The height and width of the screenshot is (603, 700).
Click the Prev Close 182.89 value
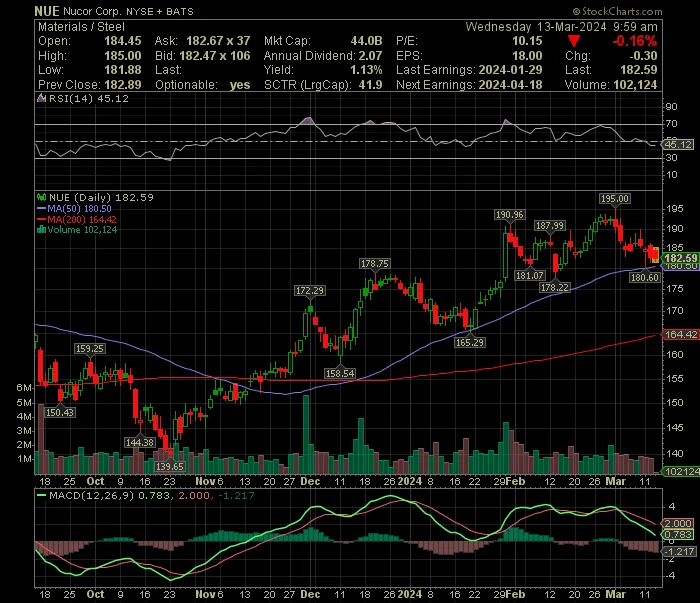click(x=123, y=85)
